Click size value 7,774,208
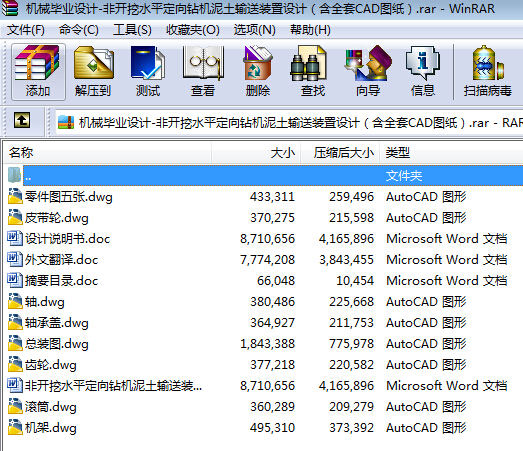 tap(268, 260)
